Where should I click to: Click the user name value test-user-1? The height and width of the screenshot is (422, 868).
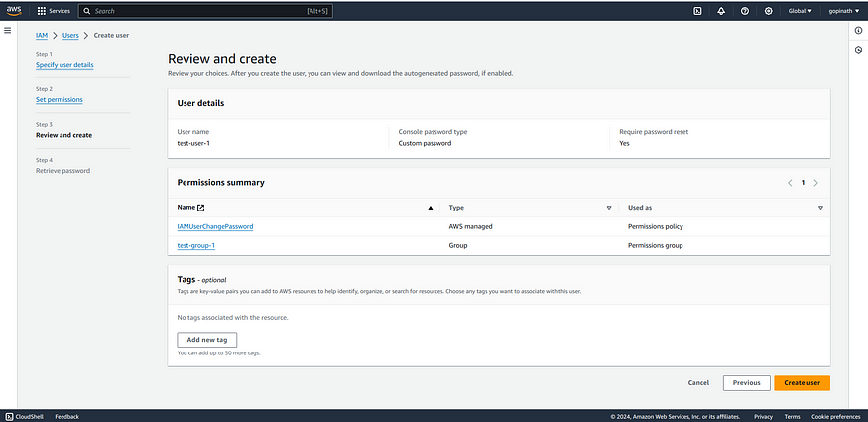coord(193,143)
